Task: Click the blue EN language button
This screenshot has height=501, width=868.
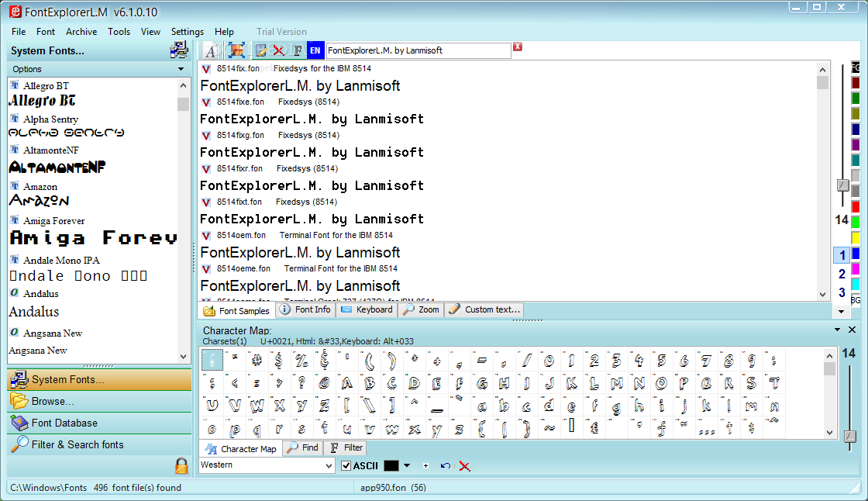Action: 315,50
